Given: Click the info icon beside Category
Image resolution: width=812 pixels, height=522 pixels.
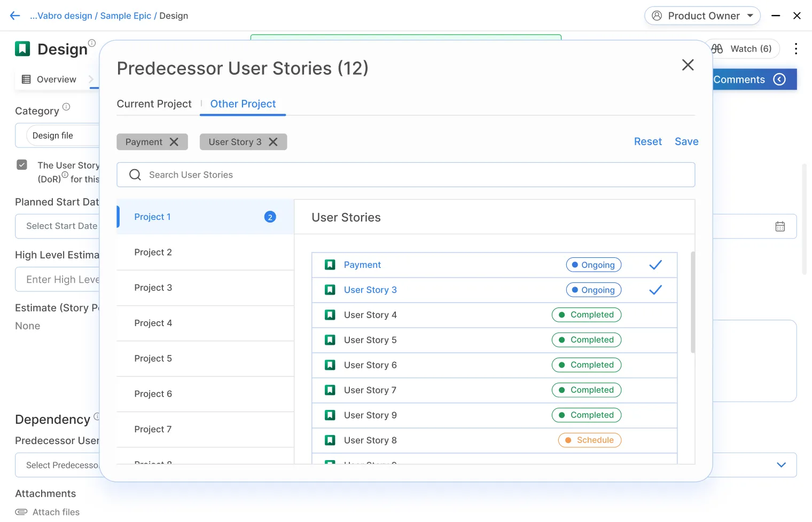Looking at the screenshot, I should [66, 107].
